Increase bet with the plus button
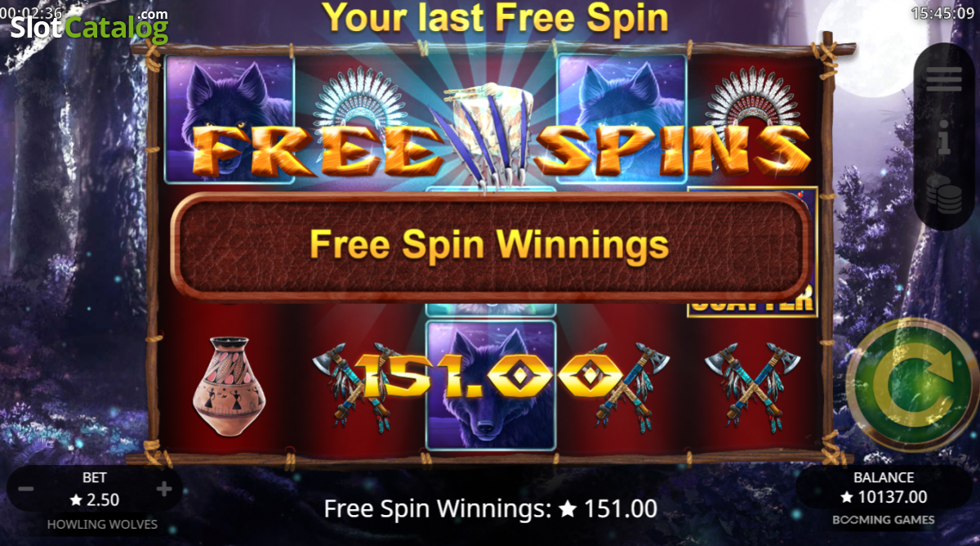Image resolution: width=980 pixels, height=546 pixels. pyautogui.click(x=164, y=490)
